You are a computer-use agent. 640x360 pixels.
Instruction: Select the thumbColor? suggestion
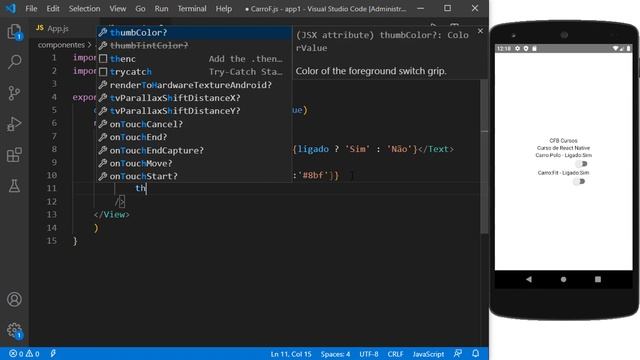click(x=194, y=32)
